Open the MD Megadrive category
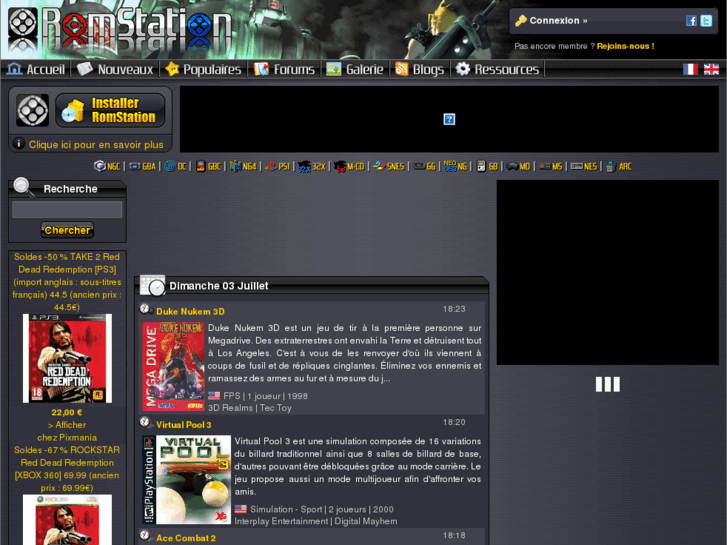727x545 pixels. coord(518,166)
